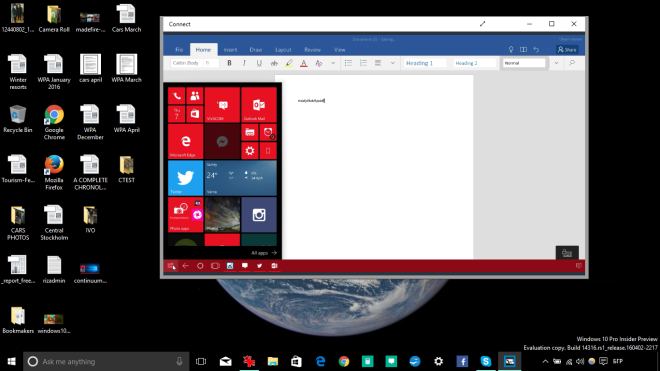This screenshot has width=660, height=371.
Task: Open Windows Task View on the taskbar
Action: [201, 361]
